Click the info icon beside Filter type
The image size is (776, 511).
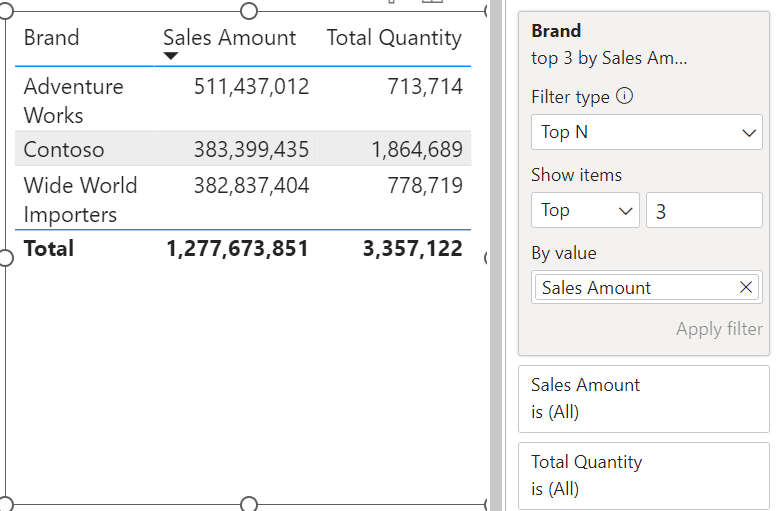(x=625, y=97)
